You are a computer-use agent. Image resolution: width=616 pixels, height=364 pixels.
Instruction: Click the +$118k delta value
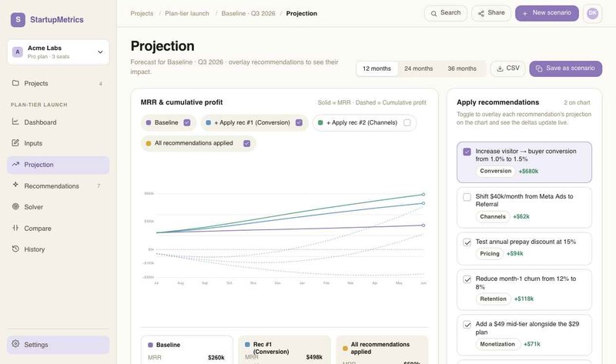tap(524, 299)
